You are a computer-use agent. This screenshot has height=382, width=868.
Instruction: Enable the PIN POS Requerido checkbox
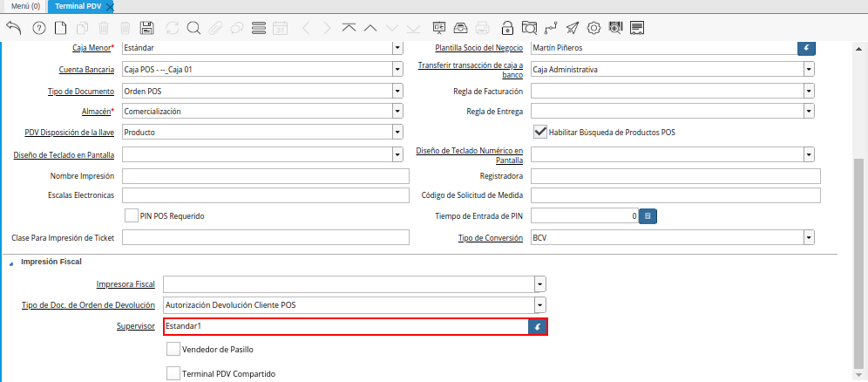pos(132,216)
